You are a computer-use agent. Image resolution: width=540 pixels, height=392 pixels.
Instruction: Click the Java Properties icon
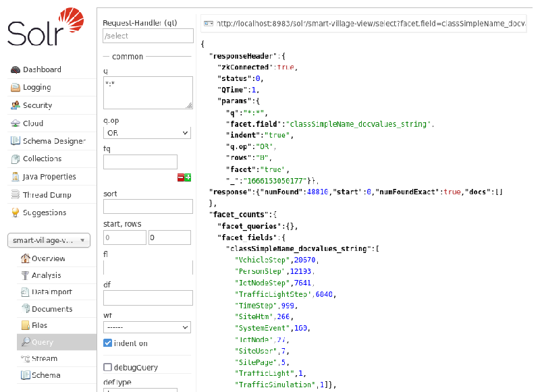pos(16,177)
